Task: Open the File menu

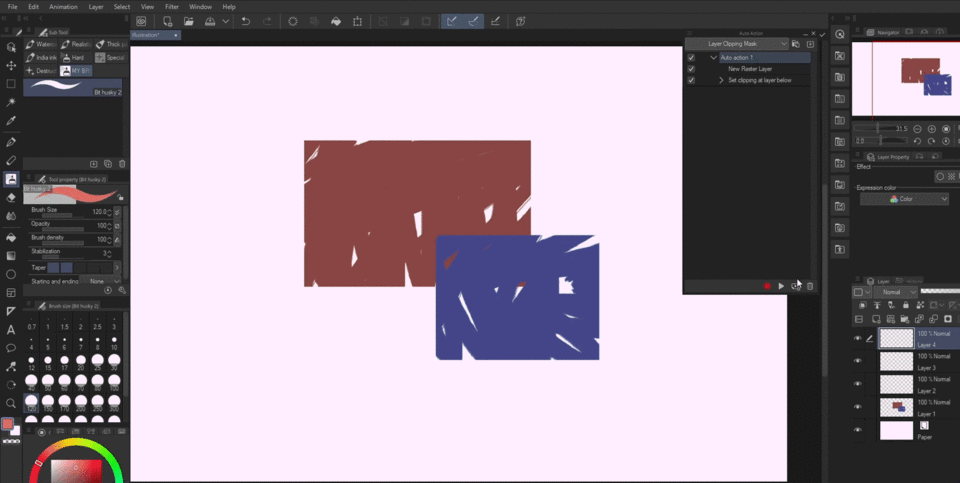Action: 12,7
